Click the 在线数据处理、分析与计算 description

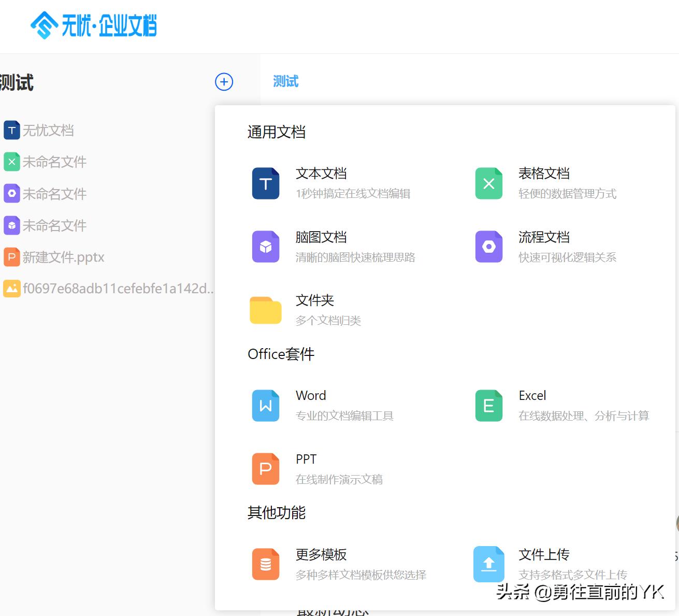(x=584, y=416)
